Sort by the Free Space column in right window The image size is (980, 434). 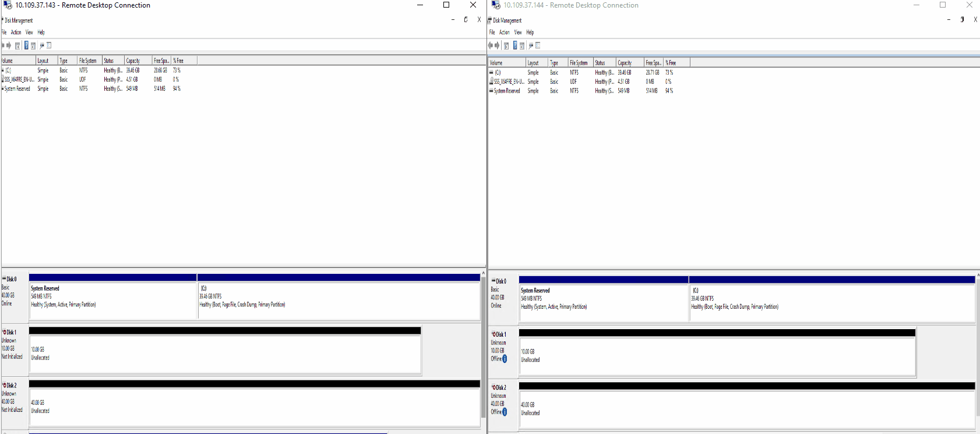[653, 63]
